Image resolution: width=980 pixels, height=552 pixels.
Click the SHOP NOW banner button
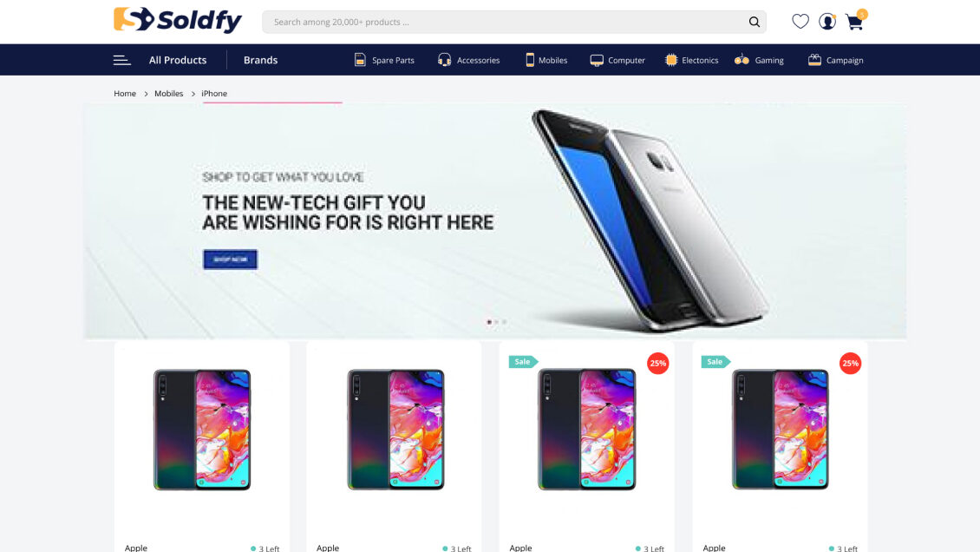tap(230, 260)
